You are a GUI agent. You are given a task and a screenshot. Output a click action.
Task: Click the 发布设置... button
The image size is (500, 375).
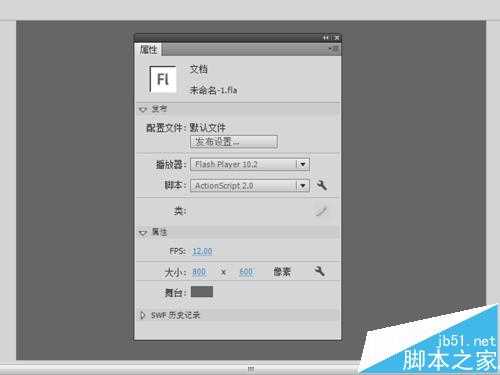pos(234,142)
